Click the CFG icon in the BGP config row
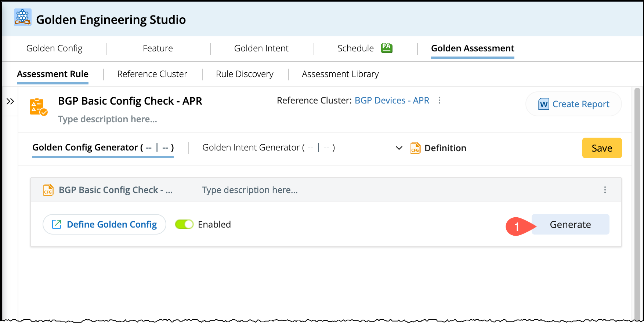This screenshot has height=323, width=644. click(x=48, y=190)
